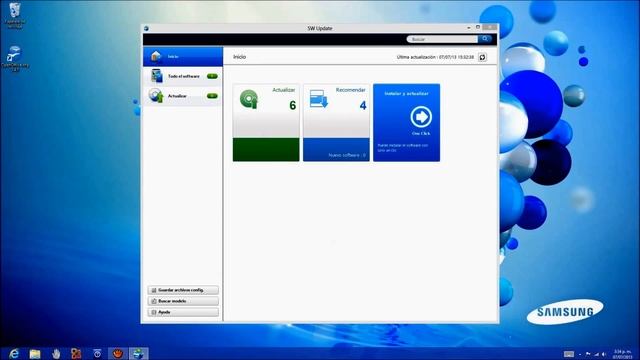Open the Recycle Bin desktop icon
The width and height of the screenshot is (640, 360).
tap(15, 15)
